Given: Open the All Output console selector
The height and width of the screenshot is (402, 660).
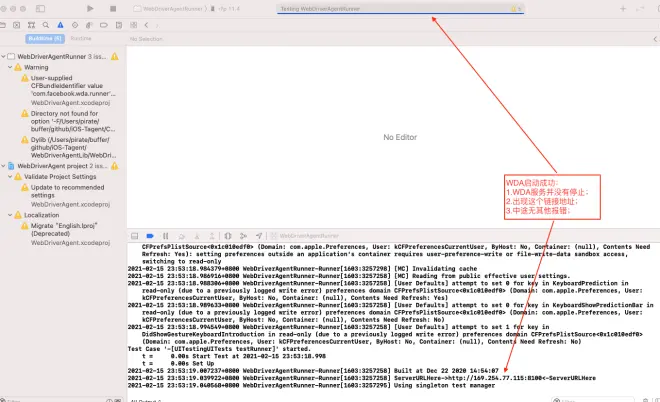Looking at the screenshot, I should pyautogui.click(x=146, y=400).
